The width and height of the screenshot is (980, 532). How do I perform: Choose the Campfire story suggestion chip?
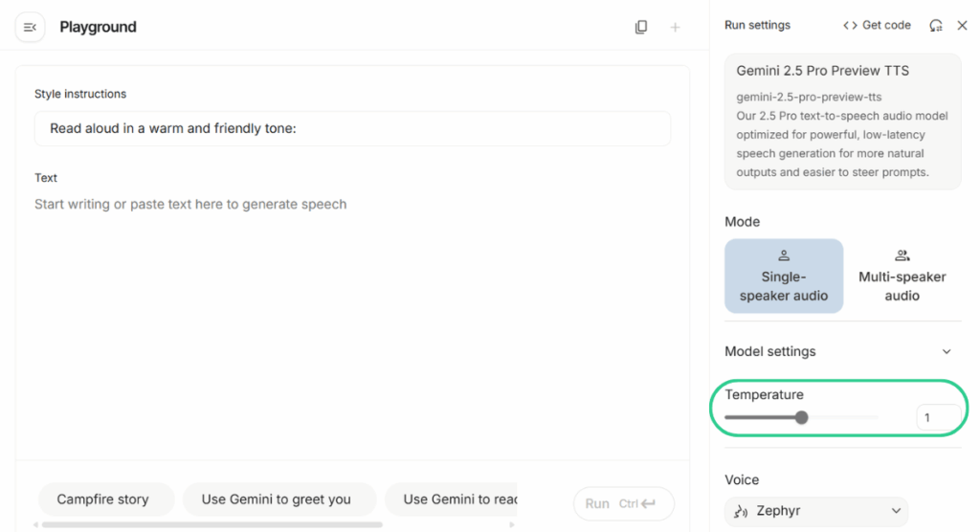point(103,499)
